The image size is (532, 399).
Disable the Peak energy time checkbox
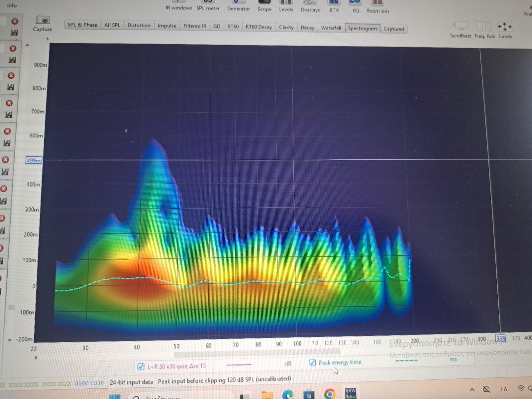pos(312,363)
